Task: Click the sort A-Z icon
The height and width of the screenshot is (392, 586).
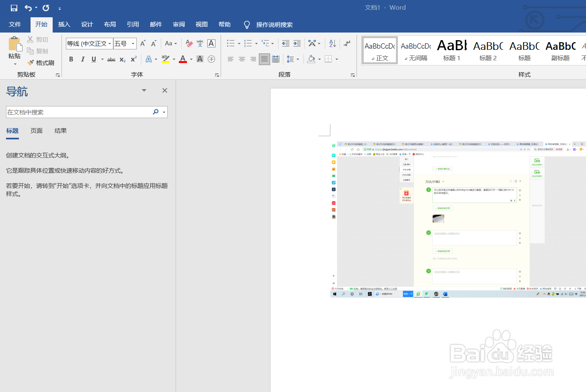Action: click(x=332, y=43)
